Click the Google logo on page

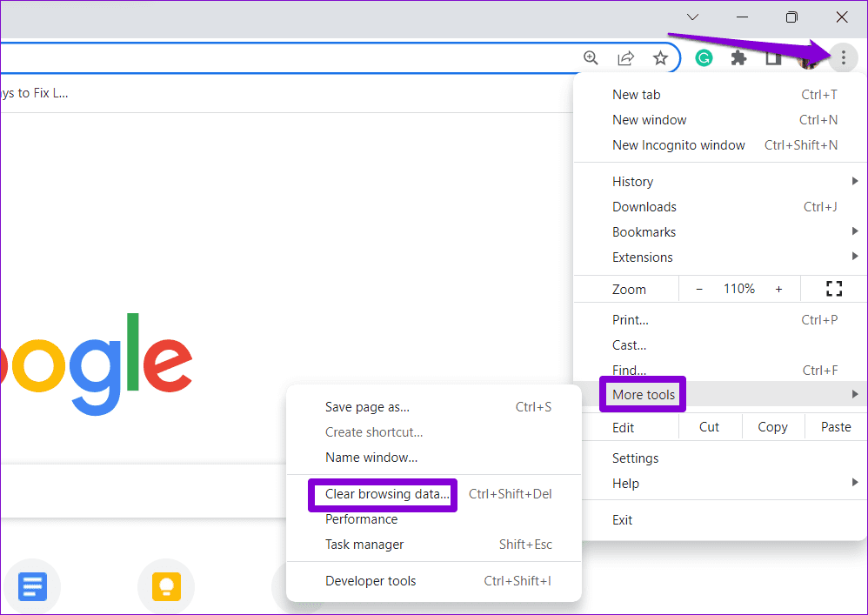point(97,364)
